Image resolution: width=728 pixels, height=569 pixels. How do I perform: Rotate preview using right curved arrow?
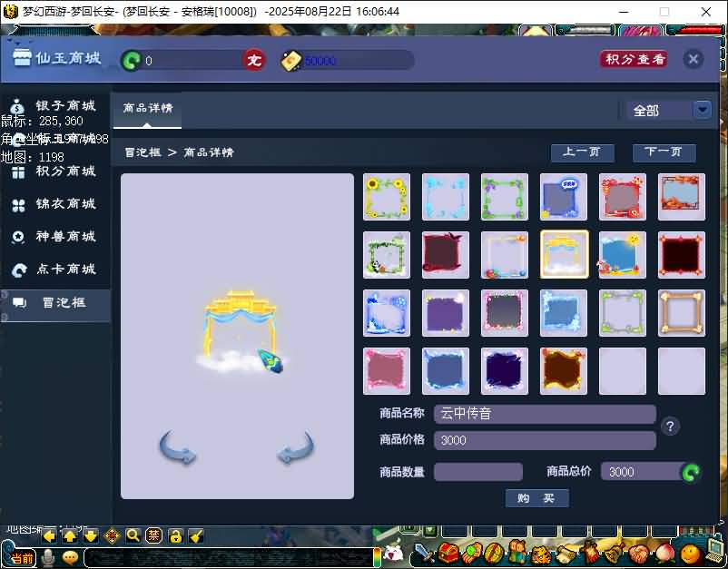point(296,448)
